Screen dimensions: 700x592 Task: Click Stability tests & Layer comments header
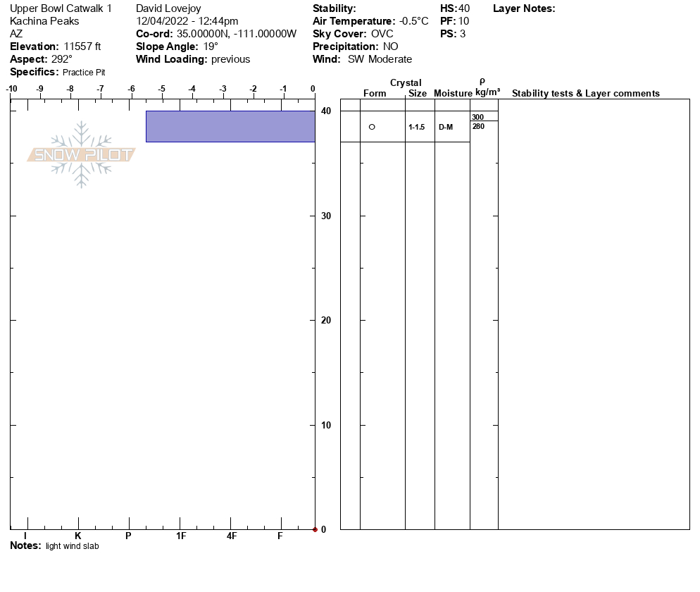585,94
